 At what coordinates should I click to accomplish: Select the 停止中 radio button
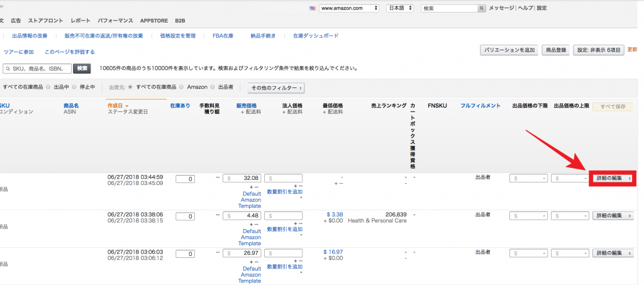click(74, 87)
